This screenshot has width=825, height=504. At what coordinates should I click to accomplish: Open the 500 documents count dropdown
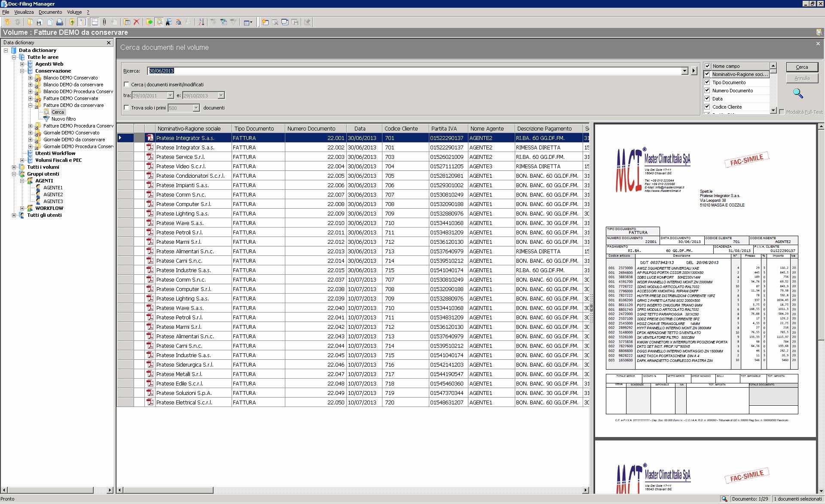pyautogui.click(x=196, y=108)
